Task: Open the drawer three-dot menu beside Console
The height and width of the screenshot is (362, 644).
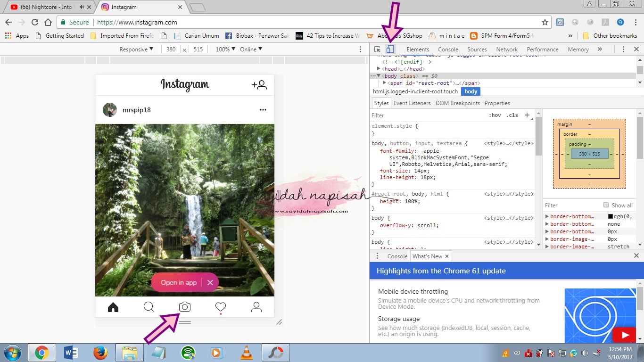Action: [377, 256]
